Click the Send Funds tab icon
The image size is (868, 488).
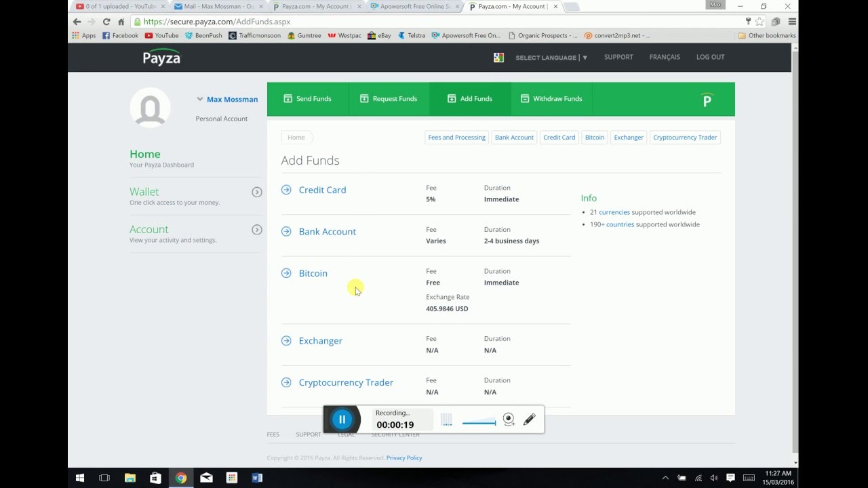pos(288,98)
